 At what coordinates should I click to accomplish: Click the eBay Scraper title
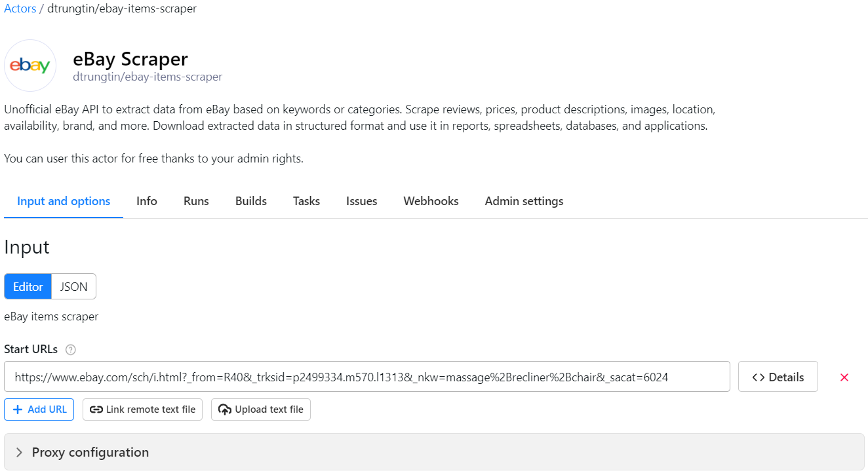click(130, 59)
